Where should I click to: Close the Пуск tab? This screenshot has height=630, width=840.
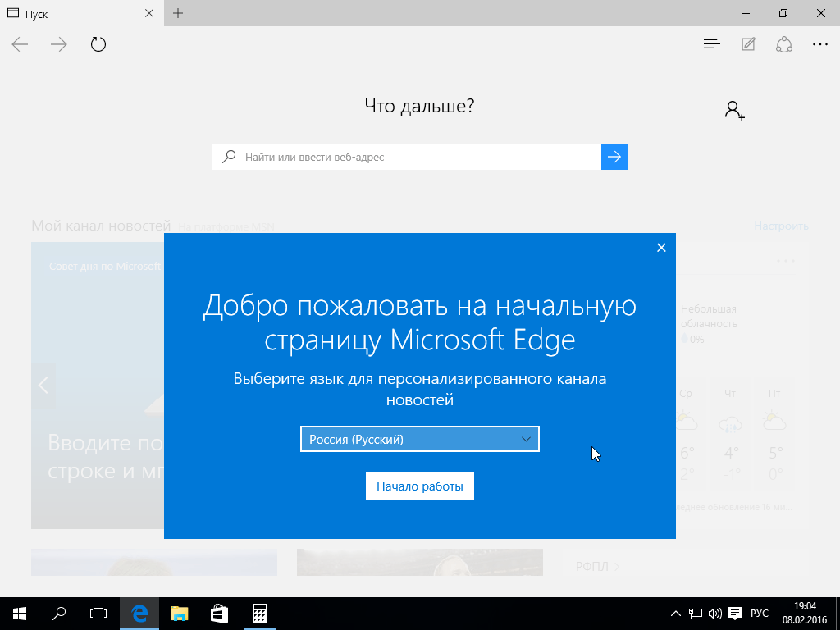[148, 13]
